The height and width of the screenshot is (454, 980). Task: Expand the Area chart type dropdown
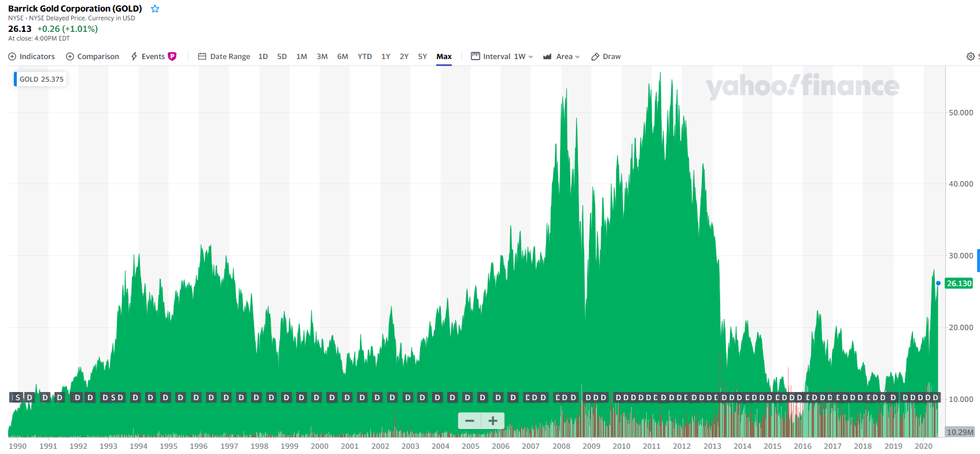(561, 56)
